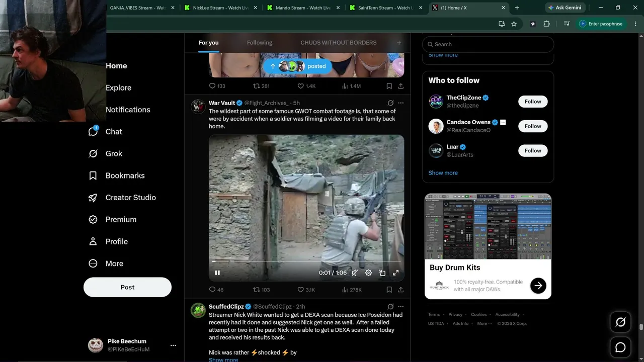Switch to the Following tab
The height and width of the screenshot is (362, 644).
pyautogui.click(x=260, y=43)
